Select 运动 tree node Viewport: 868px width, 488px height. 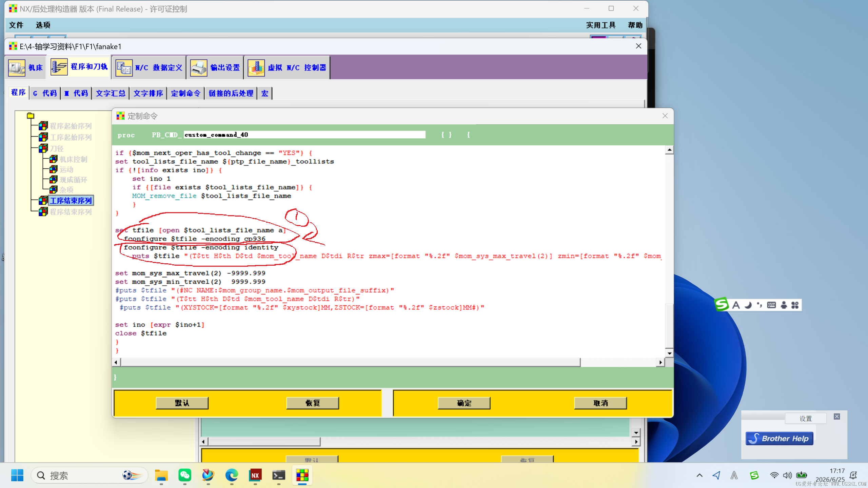[x=66, y=169]
